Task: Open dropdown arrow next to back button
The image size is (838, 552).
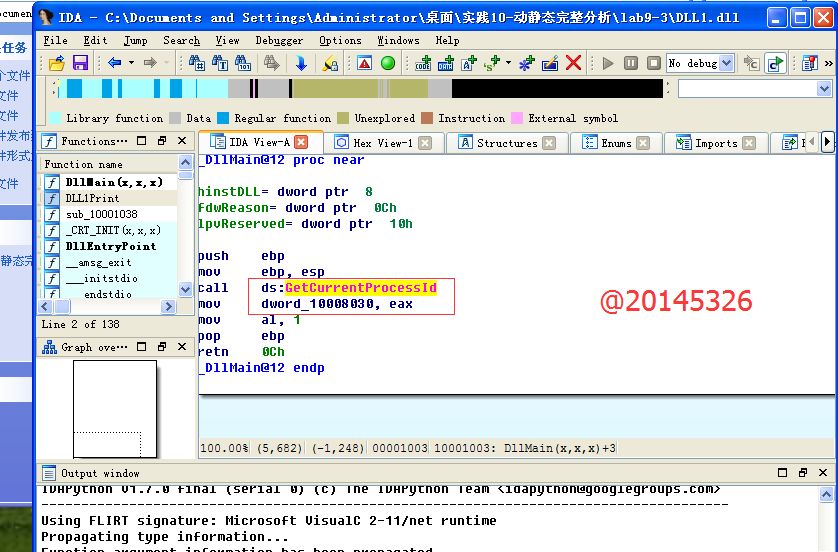Action: click(130, 63)
